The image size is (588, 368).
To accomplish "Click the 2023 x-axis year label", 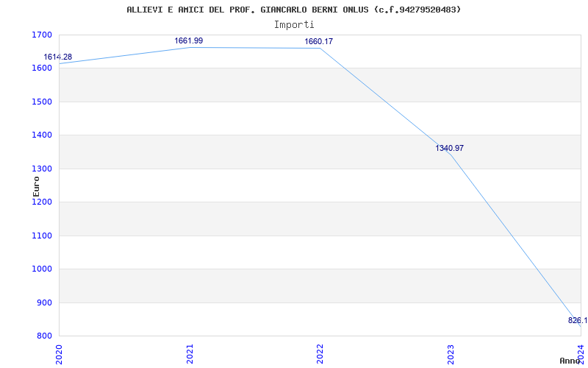I will (451, 355).
